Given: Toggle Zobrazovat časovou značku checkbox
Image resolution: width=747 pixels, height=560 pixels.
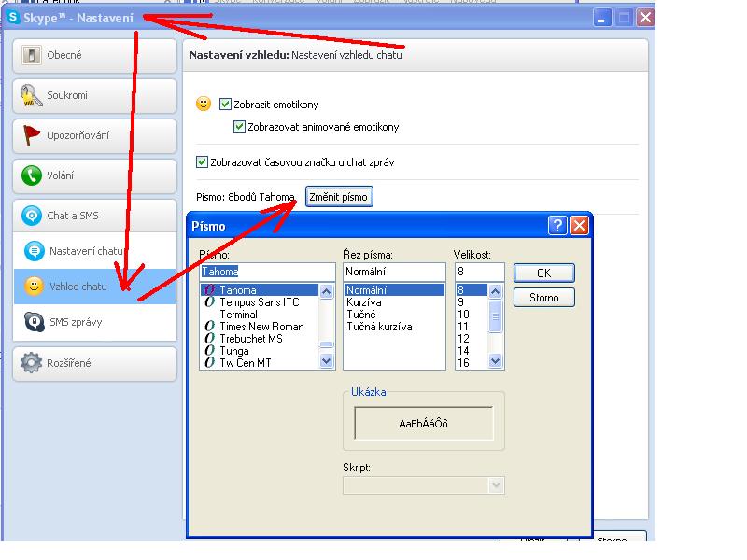Looking at the screenshot, I should [202, 161].
